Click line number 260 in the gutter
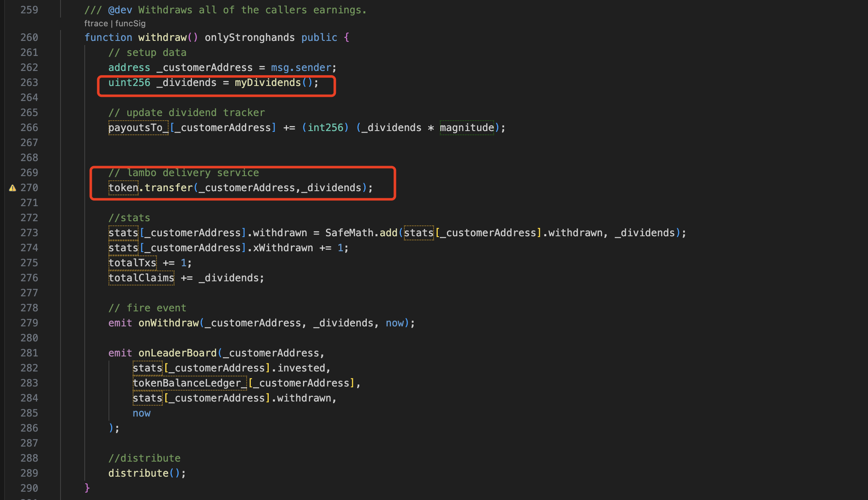The image size is (868, 500). 29,38
